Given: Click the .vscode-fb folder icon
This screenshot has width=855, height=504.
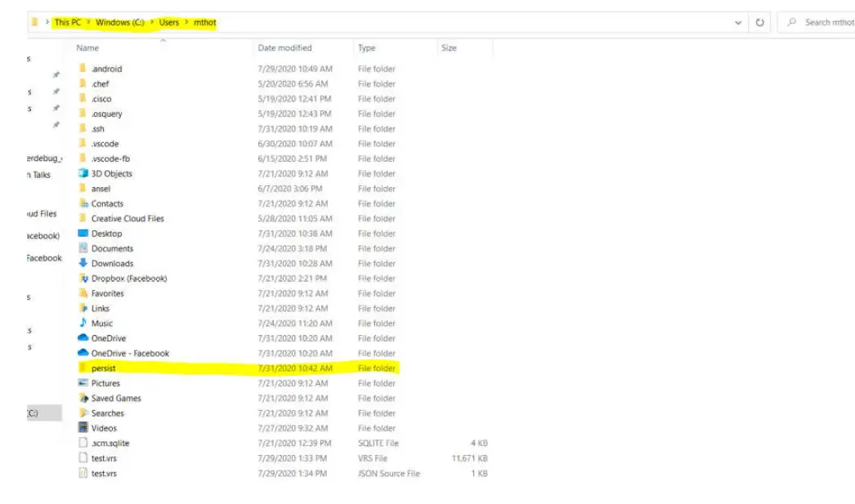Looking at the screenshot, I should [83, 158].
